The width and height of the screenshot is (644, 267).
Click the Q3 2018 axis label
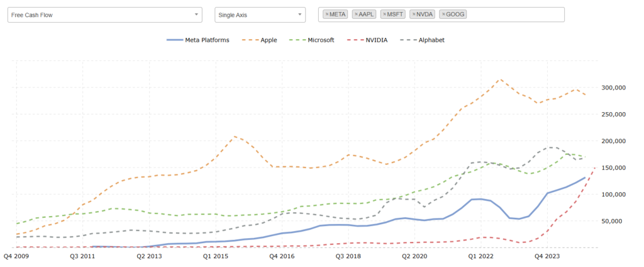(348, 256)
